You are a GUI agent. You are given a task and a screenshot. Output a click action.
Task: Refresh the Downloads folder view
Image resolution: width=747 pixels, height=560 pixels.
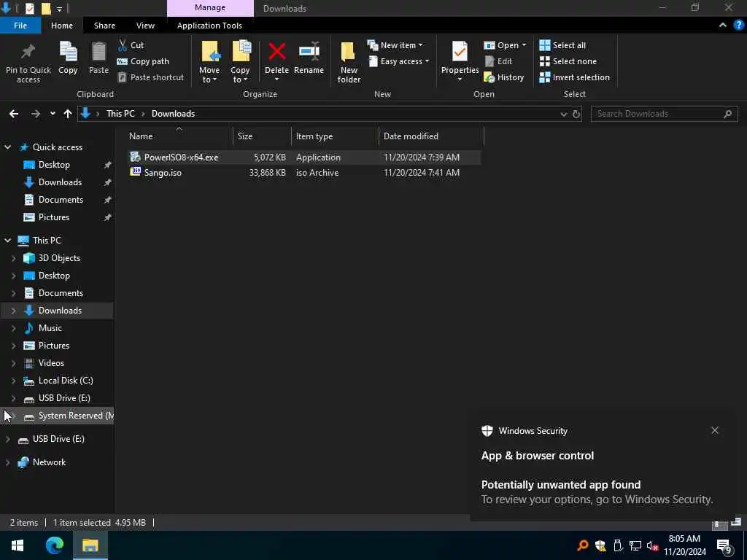576,114
